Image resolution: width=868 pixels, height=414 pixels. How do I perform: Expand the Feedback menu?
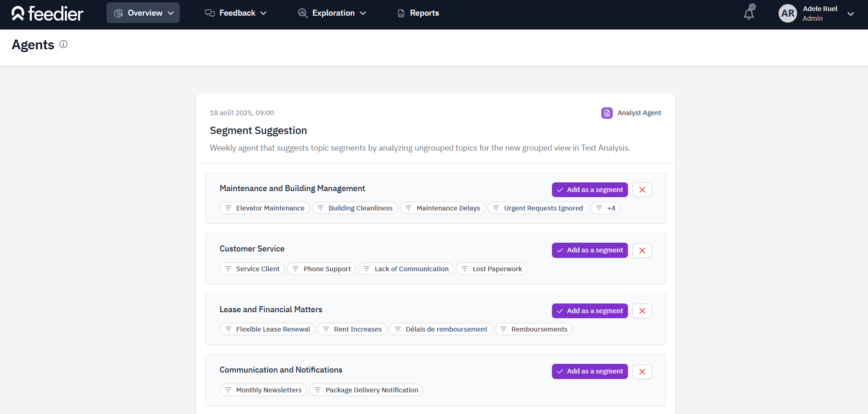point(235,13)
